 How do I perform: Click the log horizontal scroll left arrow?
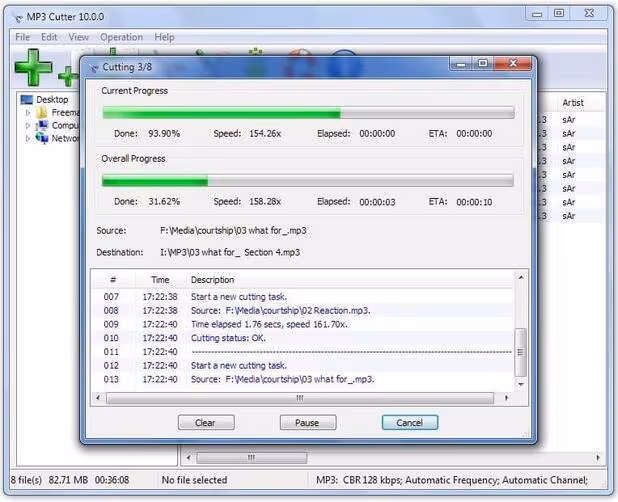click(98, 398)
